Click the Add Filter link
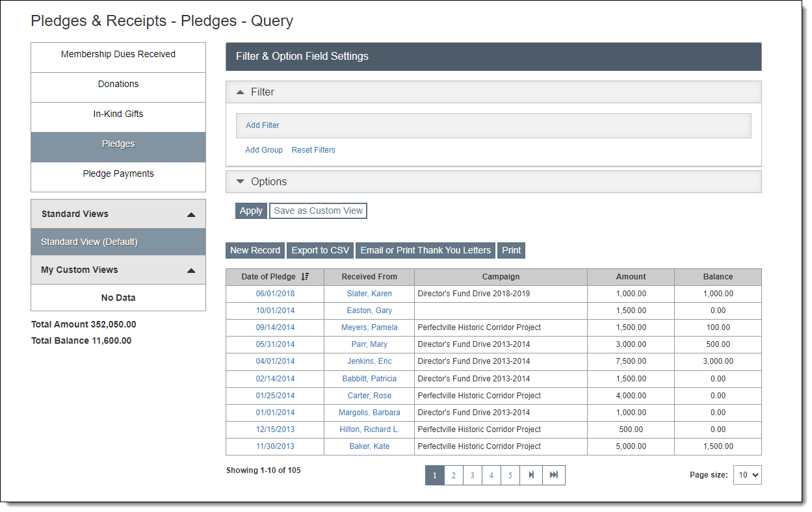 coord(263,125)
